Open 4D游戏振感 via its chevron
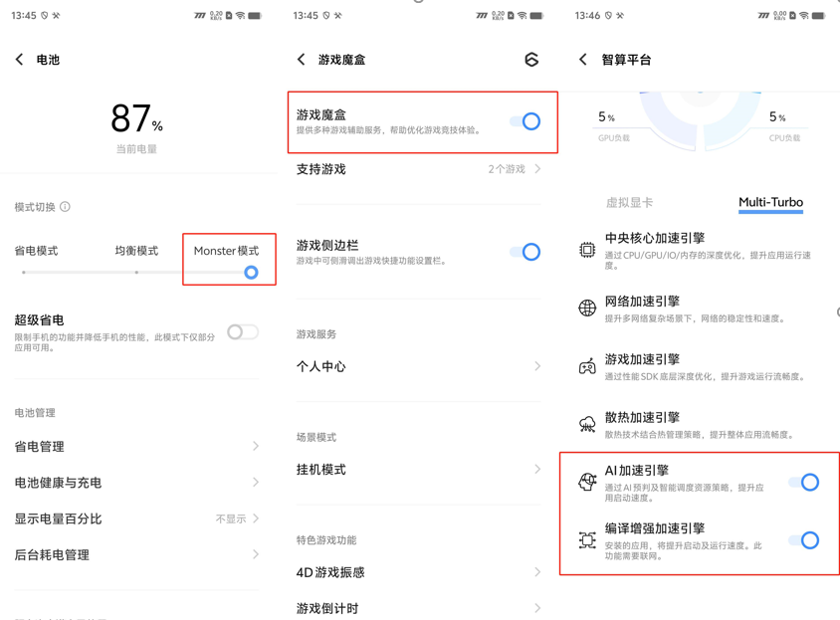Viewport: 840px width, 620px height. point(537,572)
